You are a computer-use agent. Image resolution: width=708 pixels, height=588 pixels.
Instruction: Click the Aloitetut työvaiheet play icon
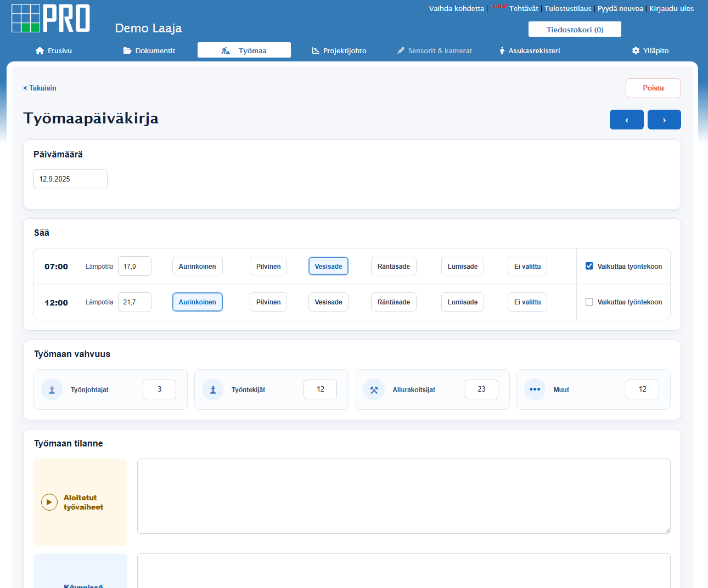point(49,502)
